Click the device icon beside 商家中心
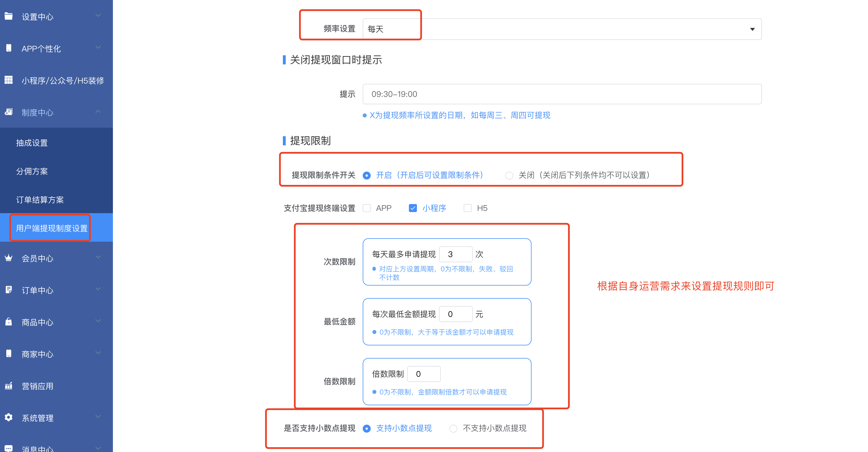This screenshot has height=452, width=868. coord(9,354)
